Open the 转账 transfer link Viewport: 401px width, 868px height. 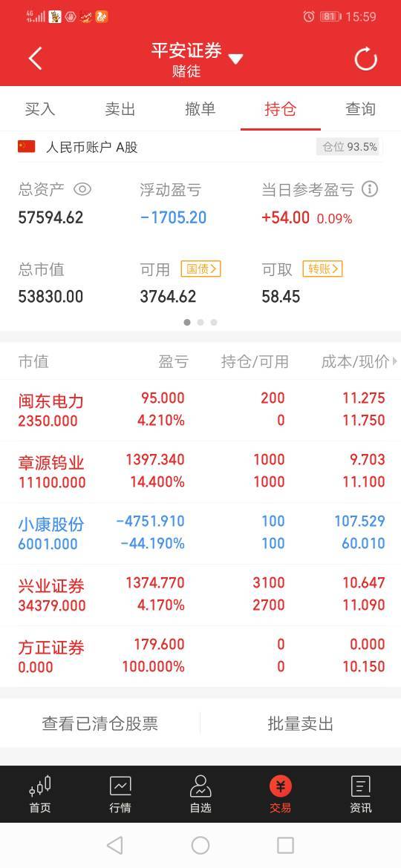[x=322, y=269]
